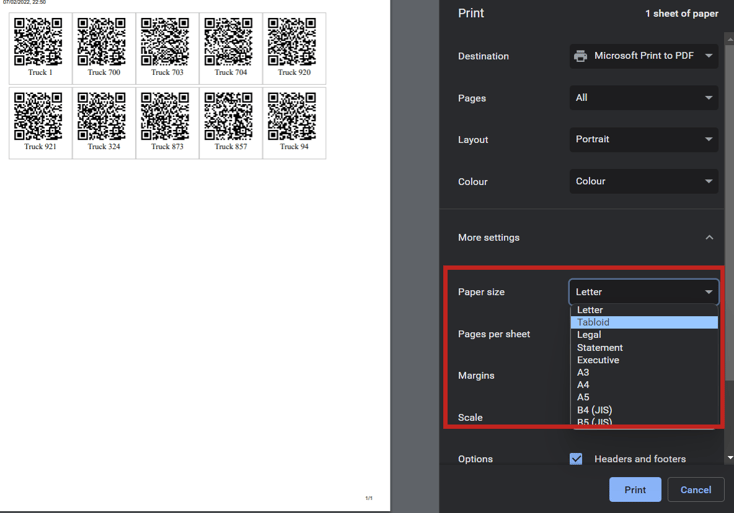Select Statement from paper size list
This screenshot has width=734, height=513.
(x=644, y=347)
